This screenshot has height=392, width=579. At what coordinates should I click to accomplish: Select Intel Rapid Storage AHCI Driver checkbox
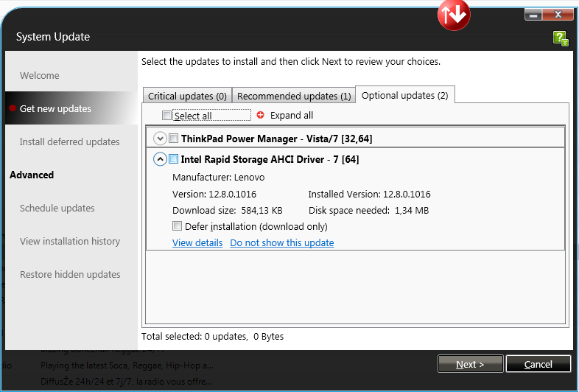click(173, 158)
